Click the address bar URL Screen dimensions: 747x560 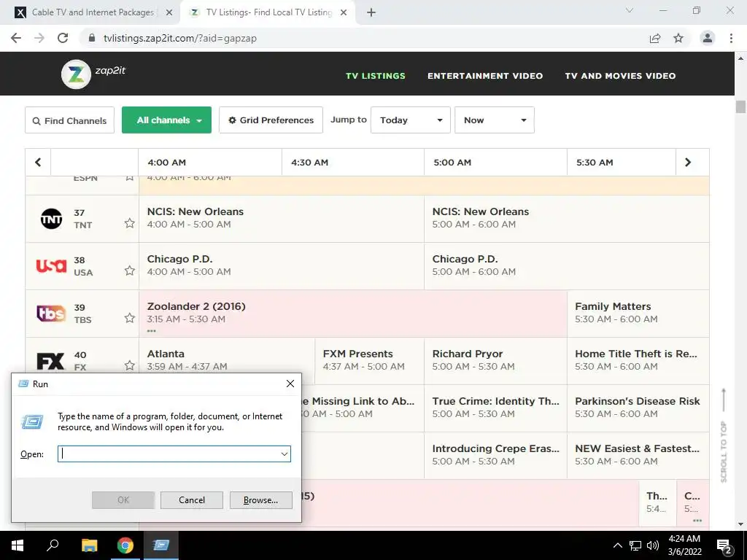click(x=180, y=38)
